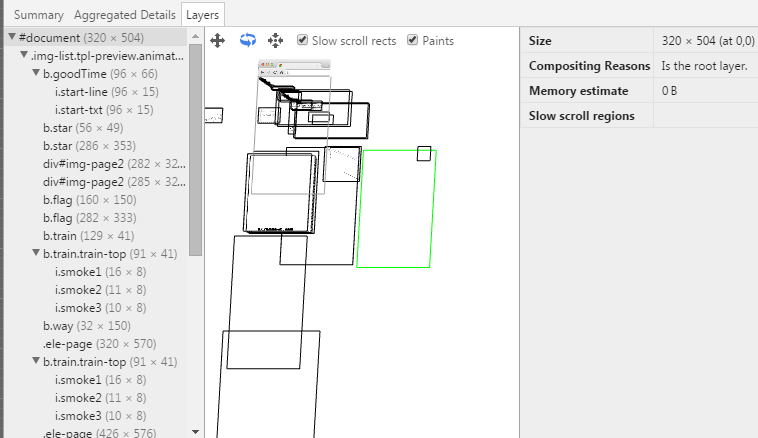Select the b.train (129 × 41) layer
758x438 pixels.
point(89,236)
